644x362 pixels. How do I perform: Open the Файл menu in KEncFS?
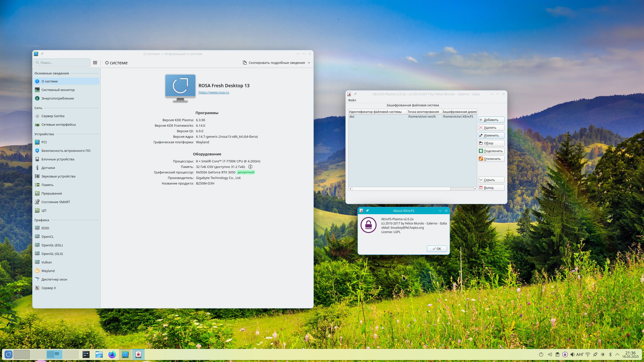[352, 100]
